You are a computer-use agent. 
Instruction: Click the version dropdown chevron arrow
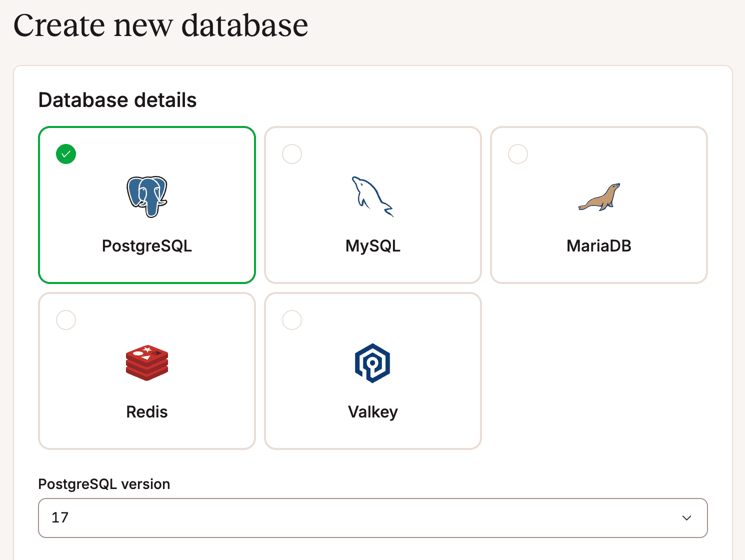tap(687, 518)
